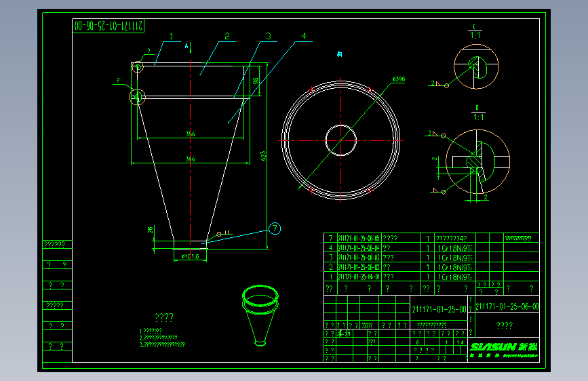The image size is (588, 381).
Task: Select the 1Cr18Ni9Ti material cell in item 4's row
Action: pos(455,248)
